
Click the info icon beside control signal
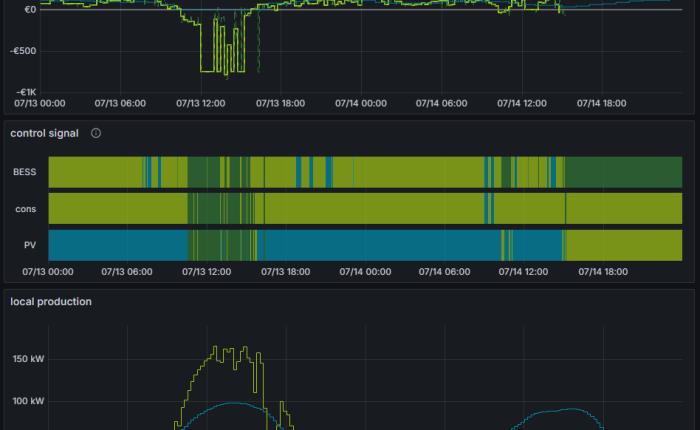96,133
